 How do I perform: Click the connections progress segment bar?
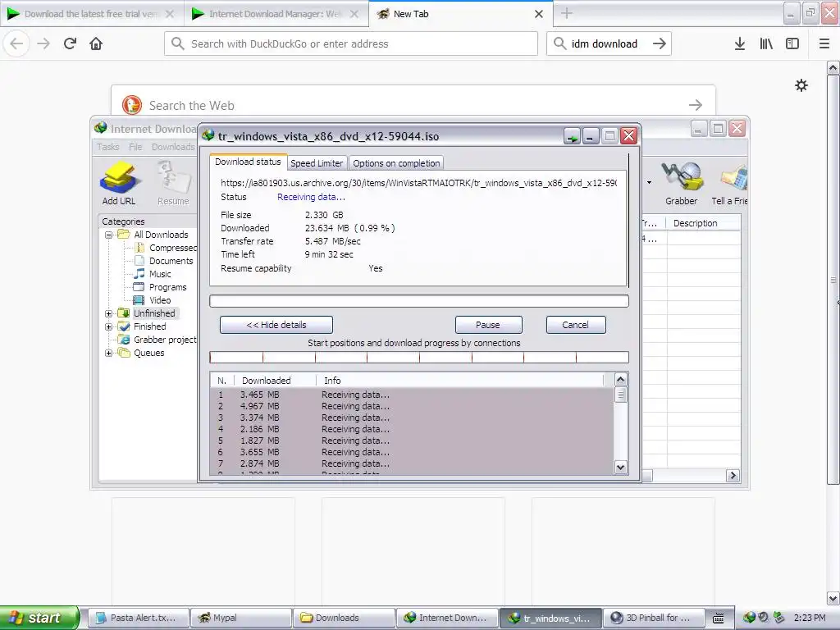pyautogui.click(x=419, y=358)
